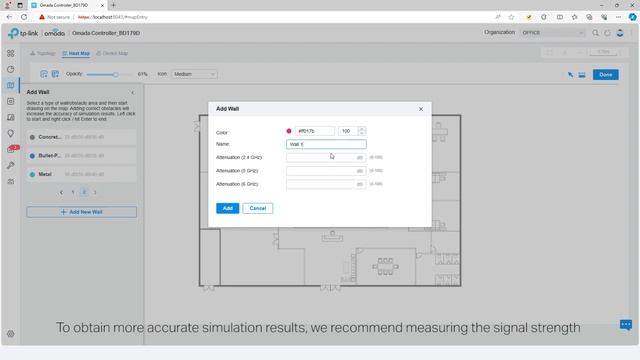The height and width of the screenshot is (360, 640).
Task: Collapse the Add Wall side panel chevron
Action: pos(133,93)
